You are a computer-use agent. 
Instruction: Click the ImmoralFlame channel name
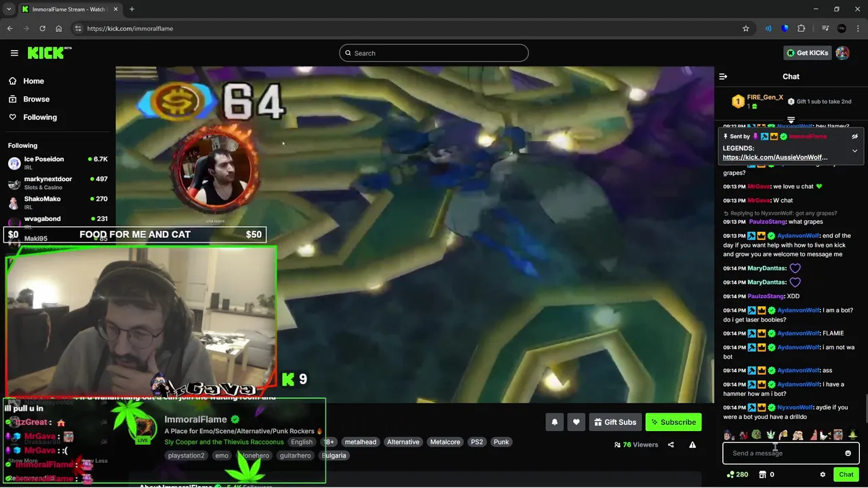tap(195, 420)
